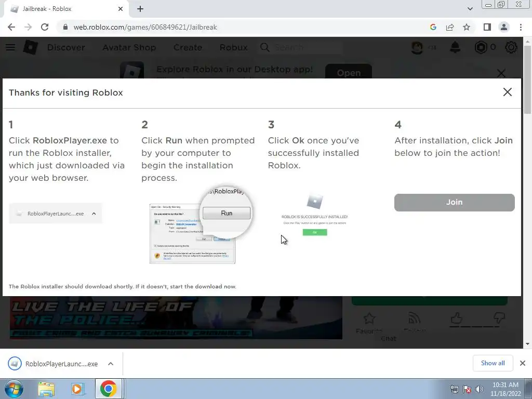Open Windows Explorer from taskbar
Screen dimensions: 532x399
click(x=46, y=389)
